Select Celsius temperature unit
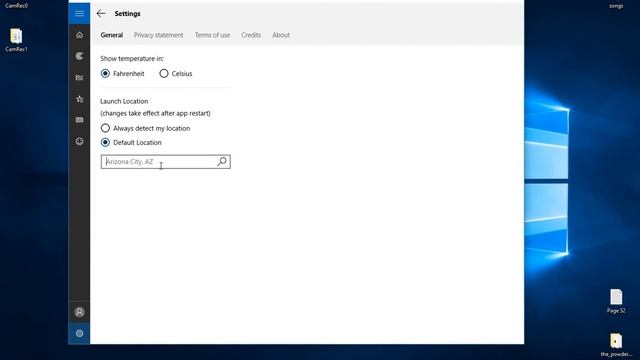Viewport: 640px width, 360px height. pyautogui.click(x=176, y=73)
